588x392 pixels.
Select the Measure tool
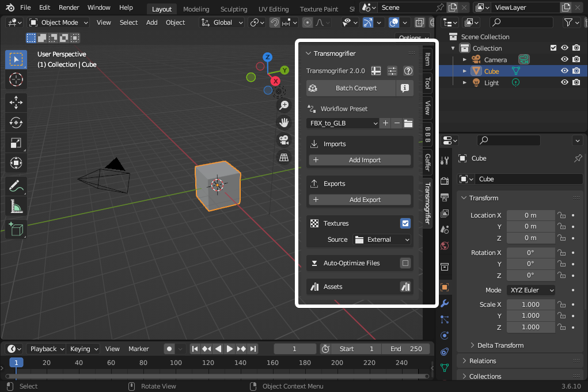tap(16, 206)
